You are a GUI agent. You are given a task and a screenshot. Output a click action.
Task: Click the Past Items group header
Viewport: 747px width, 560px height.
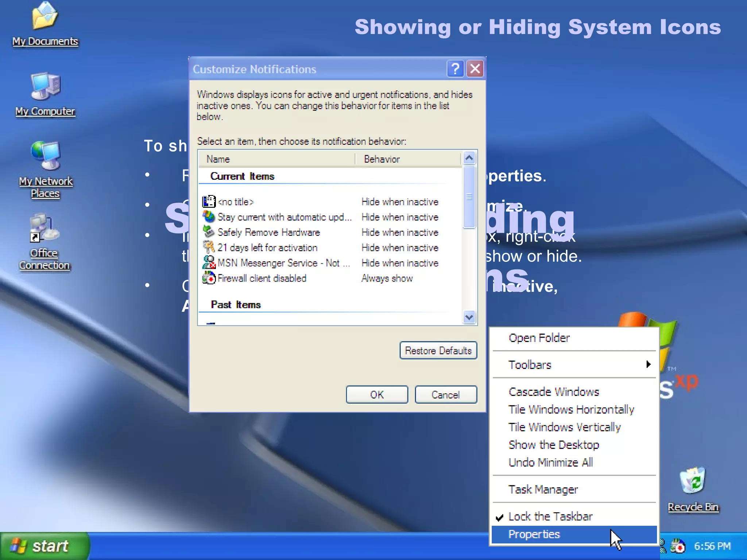pos(236,305)
